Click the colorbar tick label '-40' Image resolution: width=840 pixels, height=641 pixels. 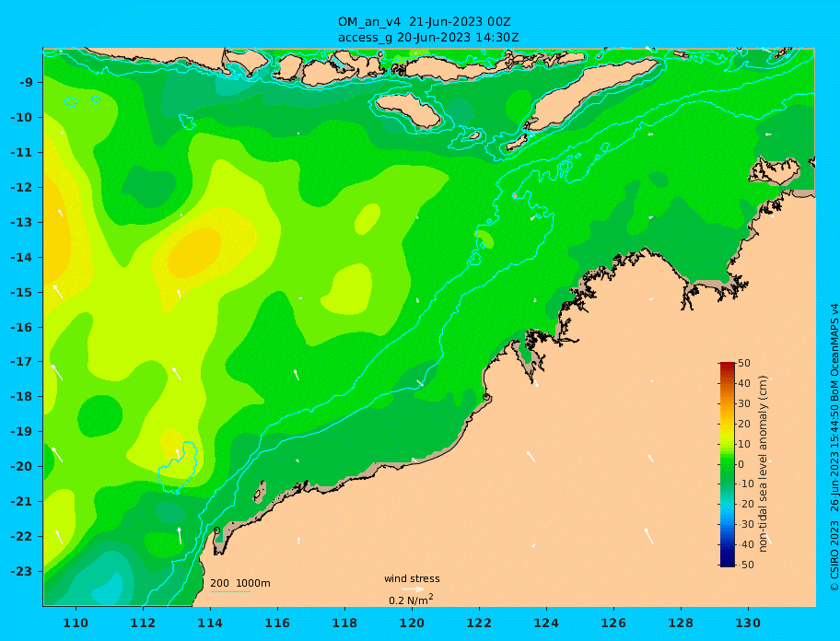744,544
